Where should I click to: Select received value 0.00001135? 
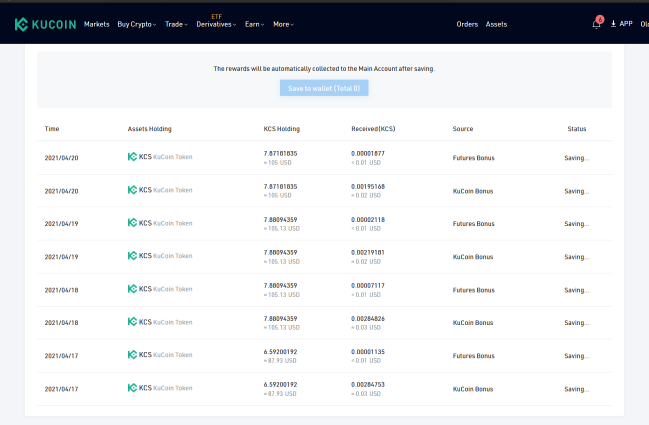pyautogui.click(x=368, y=352)
